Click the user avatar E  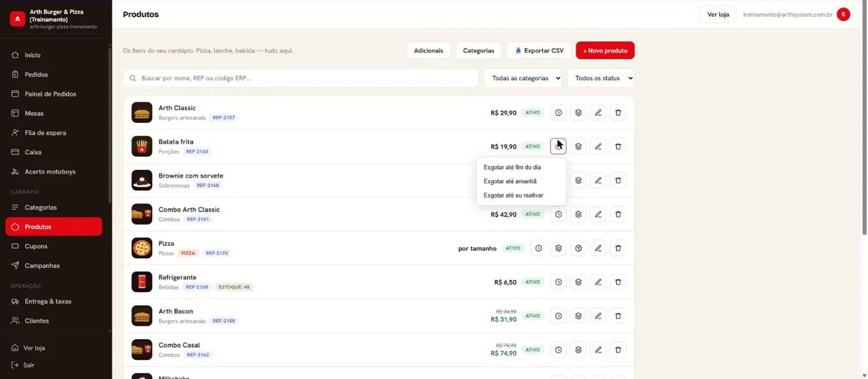(844, 14)
